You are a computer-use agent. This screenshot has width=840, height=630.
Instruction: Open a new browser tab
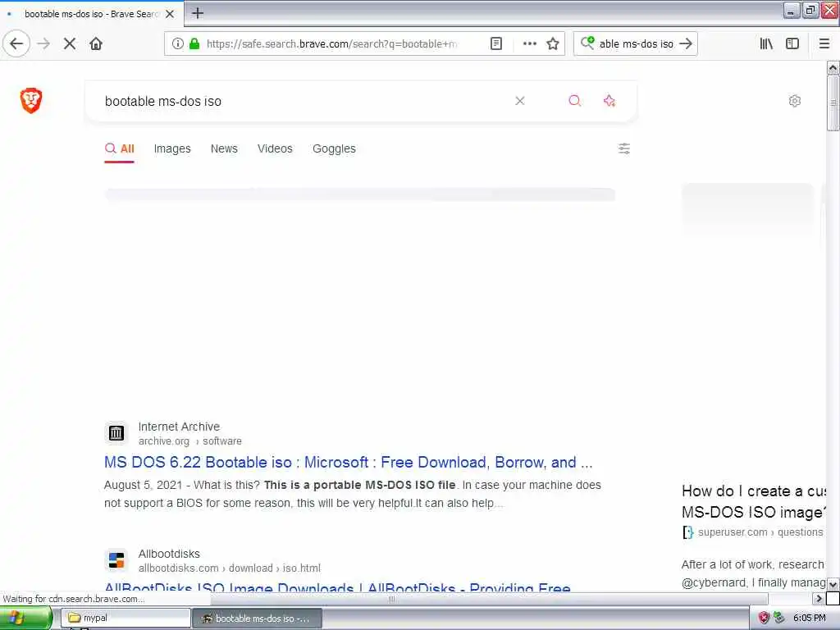[198, 13]
